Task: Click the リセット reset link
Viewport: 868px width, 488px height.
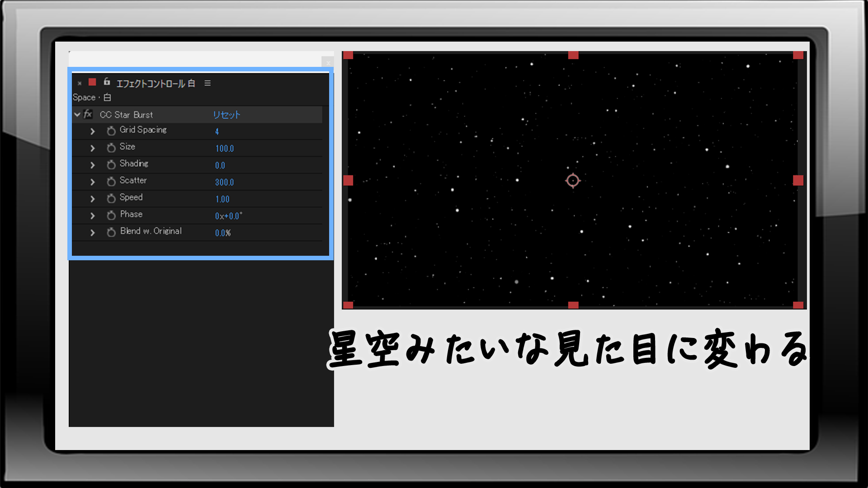Action: coord(226,115)
